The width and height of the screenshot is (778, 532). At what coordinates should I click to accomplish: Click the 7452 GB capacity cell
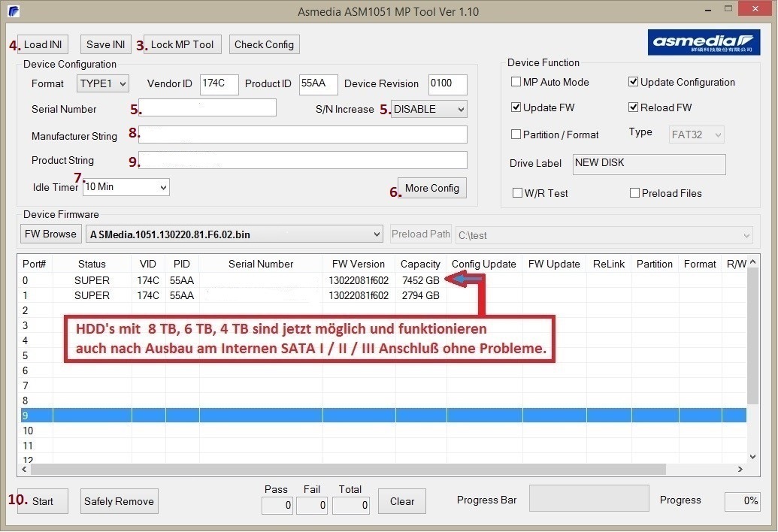[x=421, y=280]
